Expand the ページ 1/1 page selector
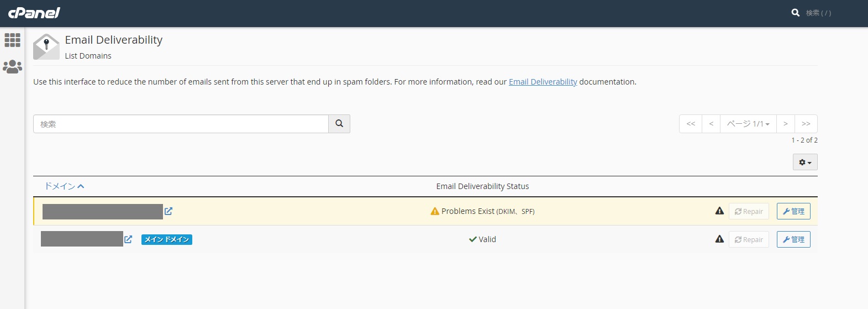Image resolution: width=868 pixels, height=309 pixels. tap(748, 124)
